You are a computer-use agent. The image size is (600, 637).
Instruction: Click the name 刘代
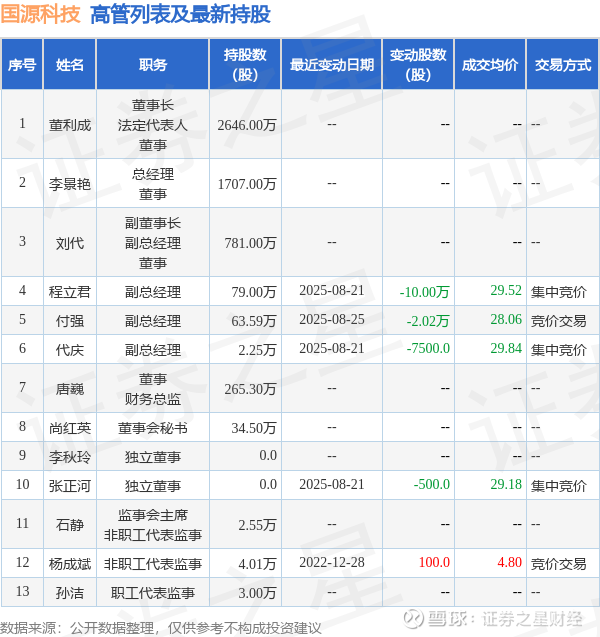pos(70,243)
